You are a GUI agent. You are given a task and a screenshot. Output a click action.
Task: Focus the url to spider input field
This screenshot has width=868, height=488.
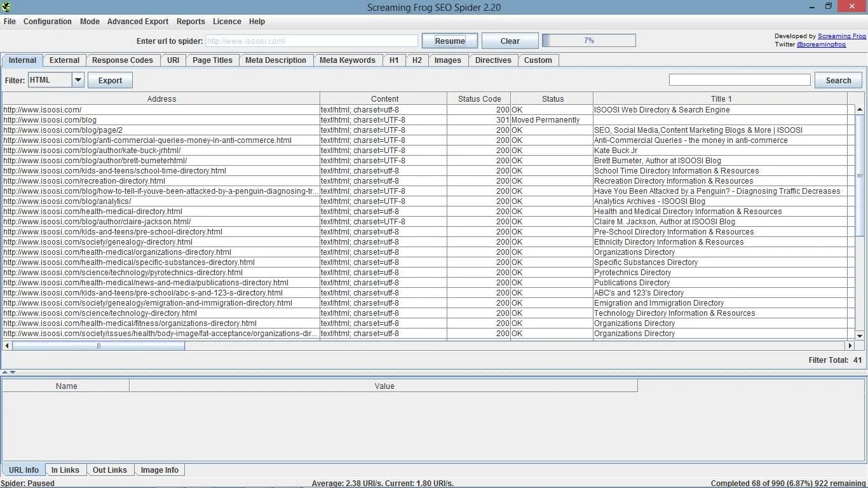[x=311, y=41]
